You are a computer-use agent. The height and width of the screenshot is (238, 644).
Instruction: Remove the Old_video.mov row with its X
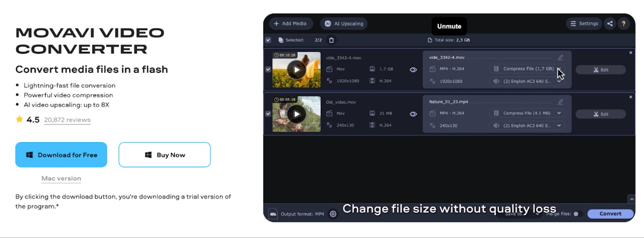pyautogui.click(x=631, y=97)
